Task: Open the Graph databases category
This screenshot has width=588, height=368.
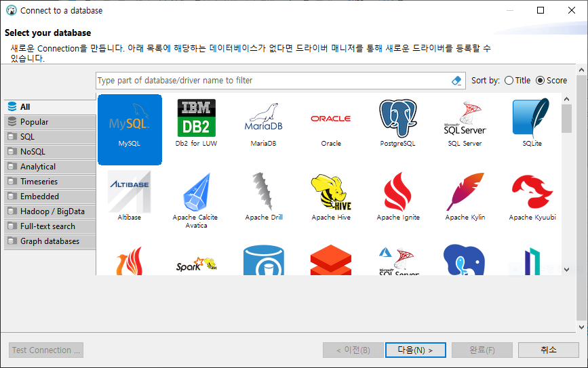Action: [x=50, y=241]
